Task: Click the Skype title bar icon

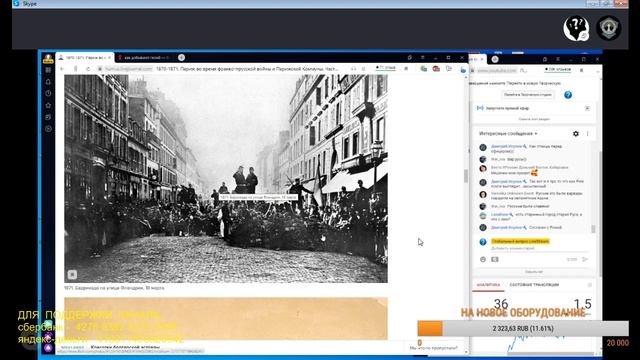Action: point(16,3)
